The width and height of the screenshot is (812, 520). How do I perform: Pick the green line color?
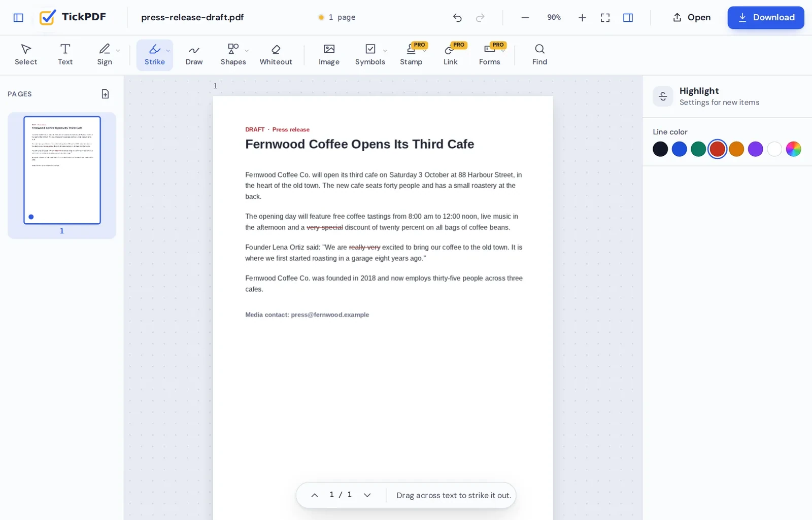[x=698, y=149]
